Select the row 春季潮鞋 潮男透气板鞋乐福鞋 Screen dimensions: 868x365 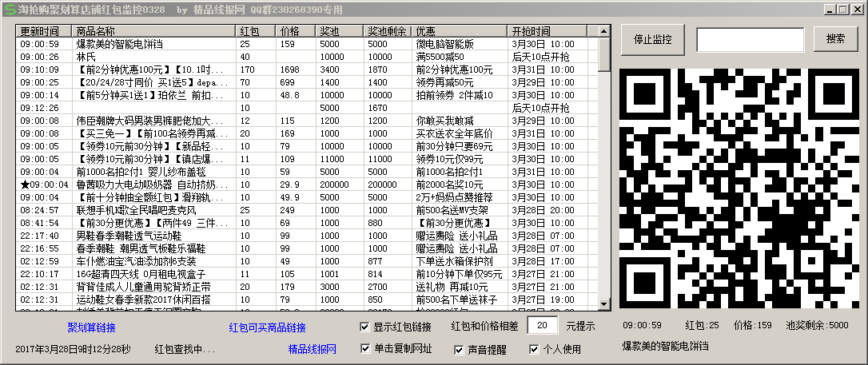coord(307,248)
